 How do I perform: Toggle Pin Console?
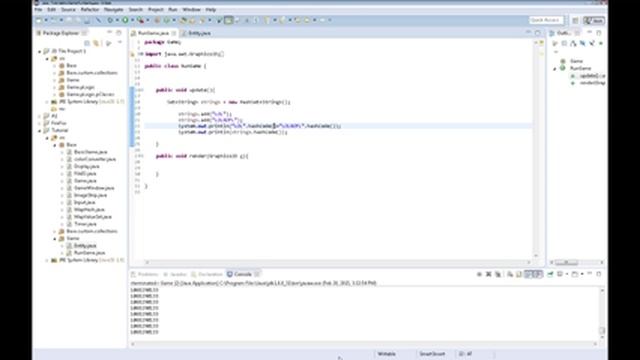(550, 274)
